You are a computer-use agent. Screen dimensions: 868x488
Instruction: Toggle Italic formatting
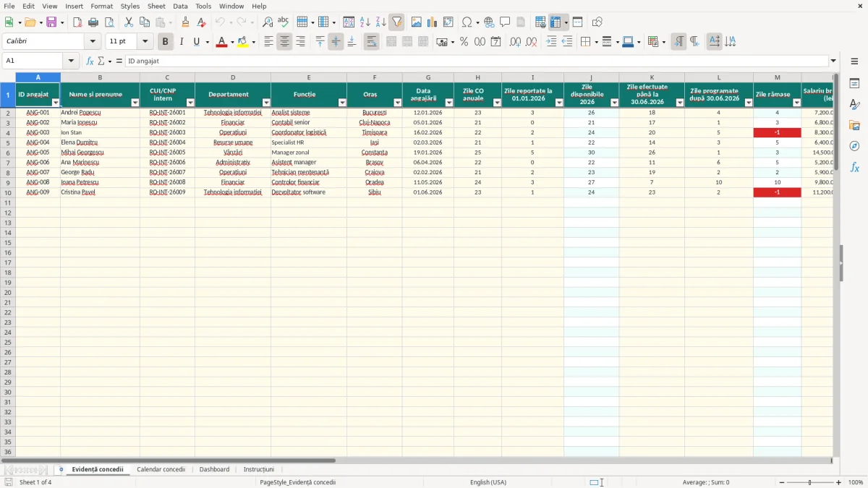click(x=182, y=42)
